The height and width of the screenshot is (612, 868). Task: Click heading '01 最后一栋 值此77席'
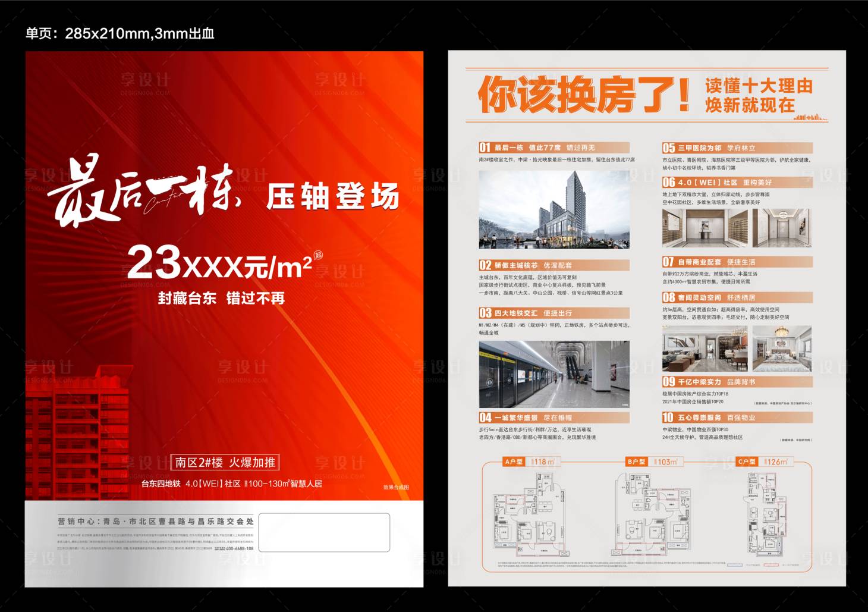554,147
